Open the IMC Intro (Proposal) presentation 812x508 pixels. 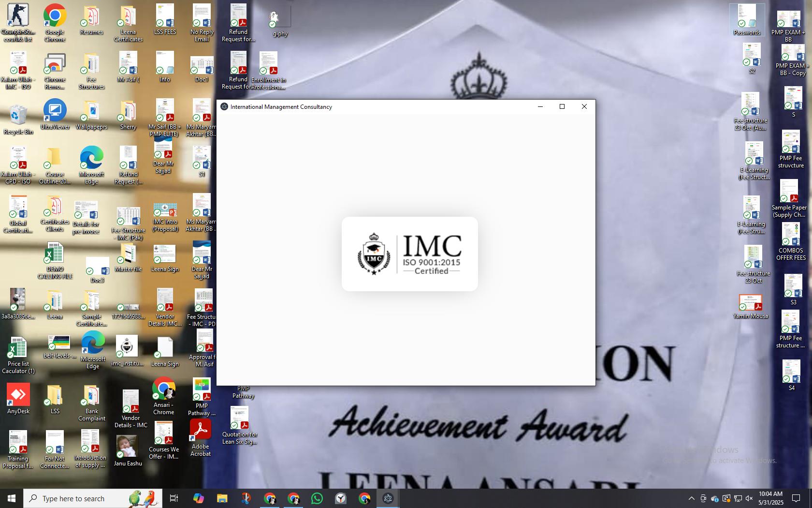tap(165, 217)
